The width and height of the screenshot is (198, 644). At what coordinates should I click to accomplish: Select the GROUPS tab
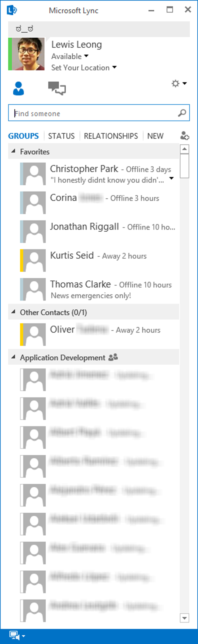[x=23, y=136]
